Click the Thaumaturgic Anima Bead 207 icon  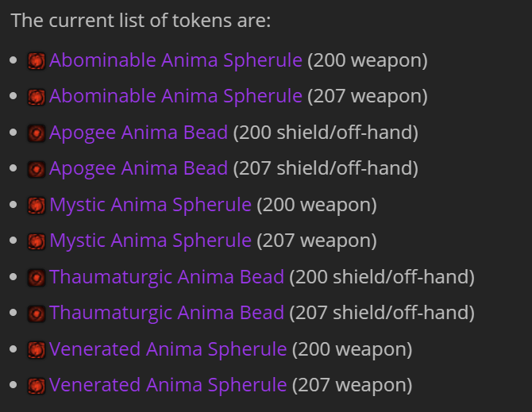[37, 314]
